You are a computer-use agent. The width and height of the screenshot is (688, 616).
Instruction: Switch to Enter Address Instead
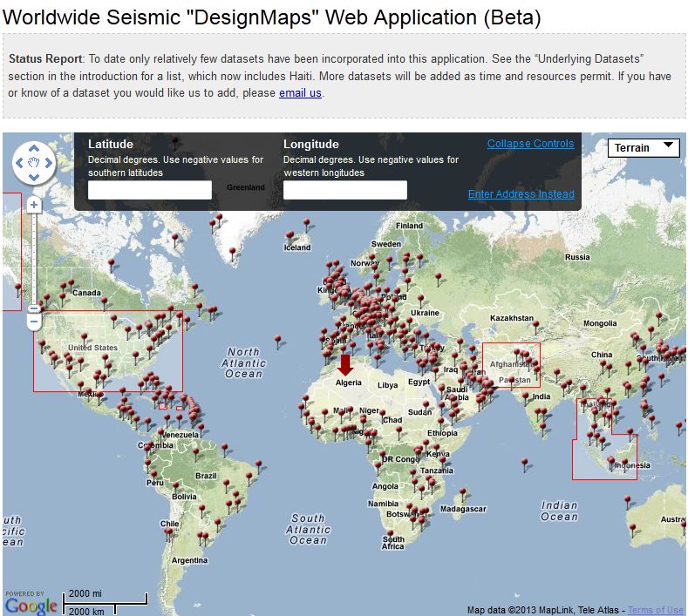coord(521,194)
